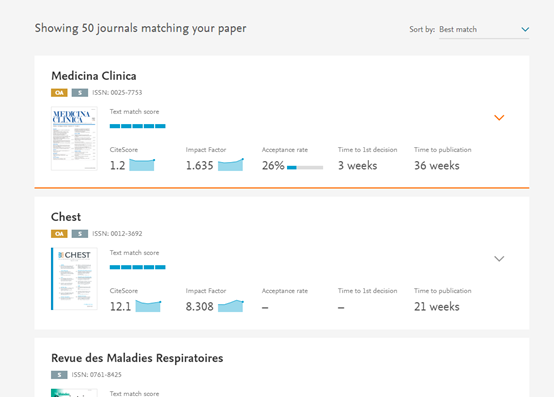Click the OA badge under Medicina Clinica

[x=59, y=93]
